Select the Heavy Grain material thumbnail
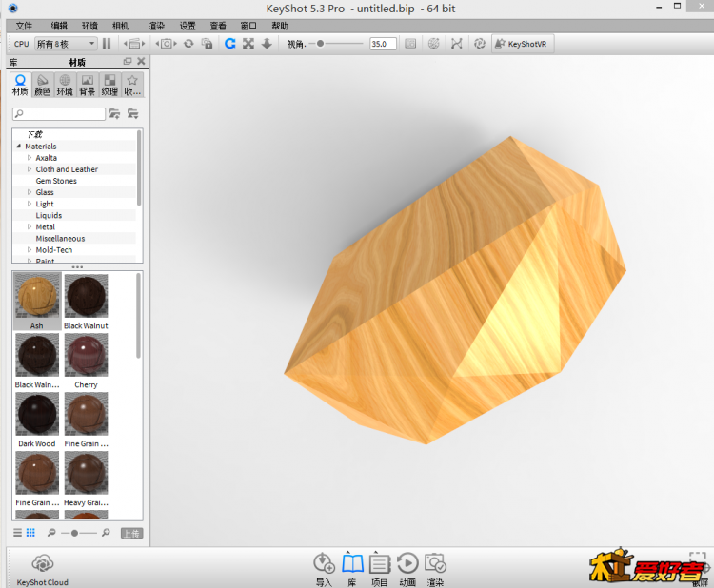The width and height of the screenshot is (714, 588). pyautogui.click(x=86, y=479)
